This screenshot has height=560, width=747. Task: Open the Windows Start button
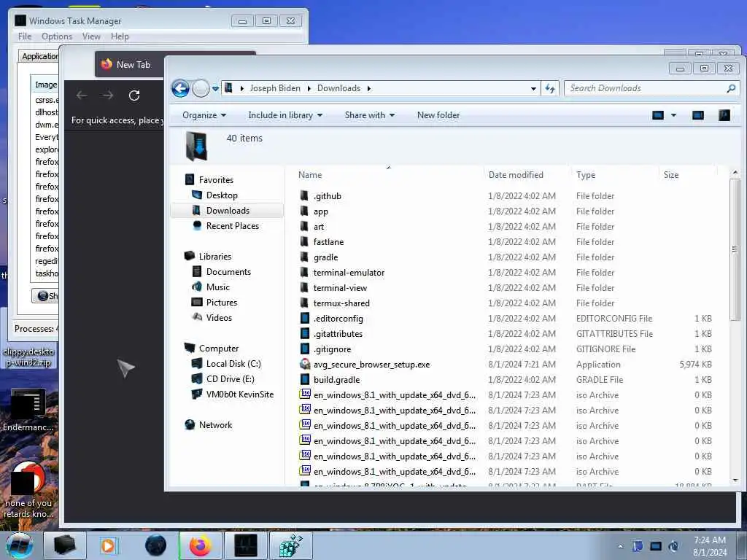[20, 545]
